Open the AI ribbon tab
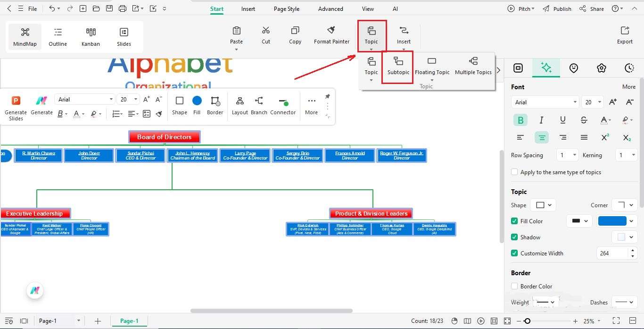644x329 pixels. 395,8
